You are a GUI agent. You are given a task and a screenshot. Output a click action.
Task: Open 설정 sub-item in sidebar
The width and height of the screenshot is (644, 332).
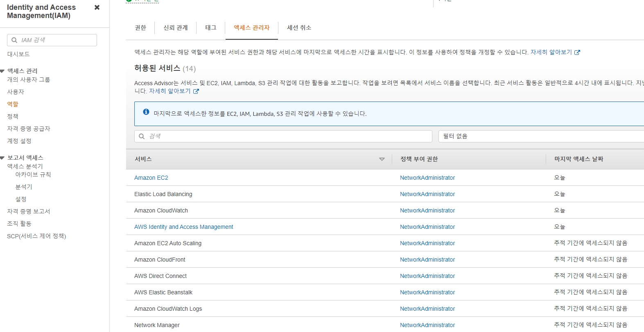[21, 199]
